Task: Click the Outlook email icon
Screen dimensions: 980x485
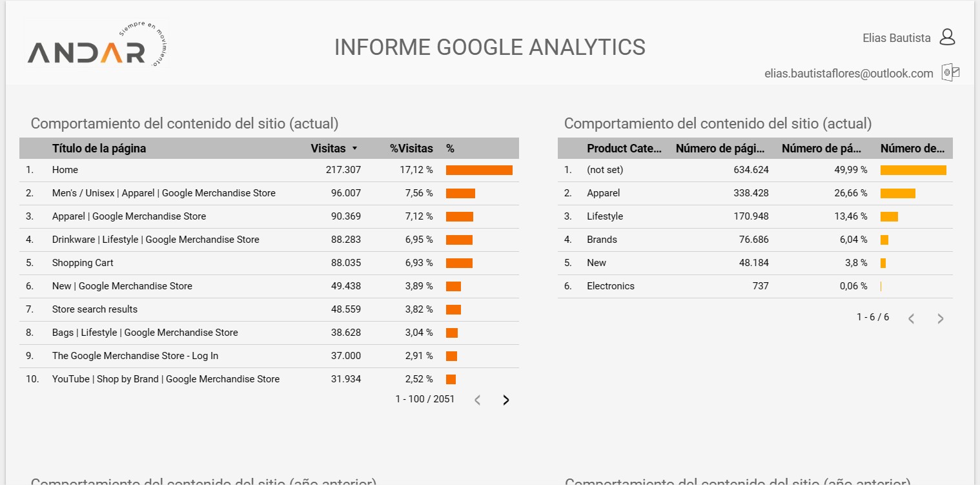Action: point(950,72)
